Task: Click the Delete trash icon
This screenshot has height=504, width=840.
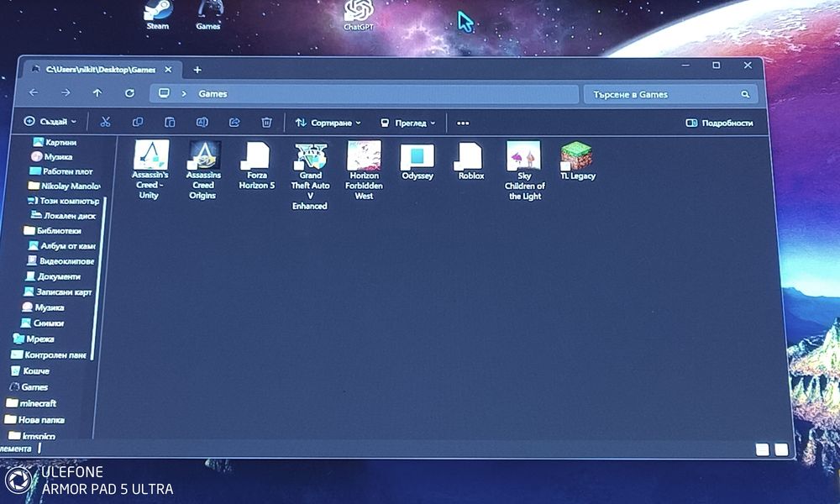Action: 266,123
